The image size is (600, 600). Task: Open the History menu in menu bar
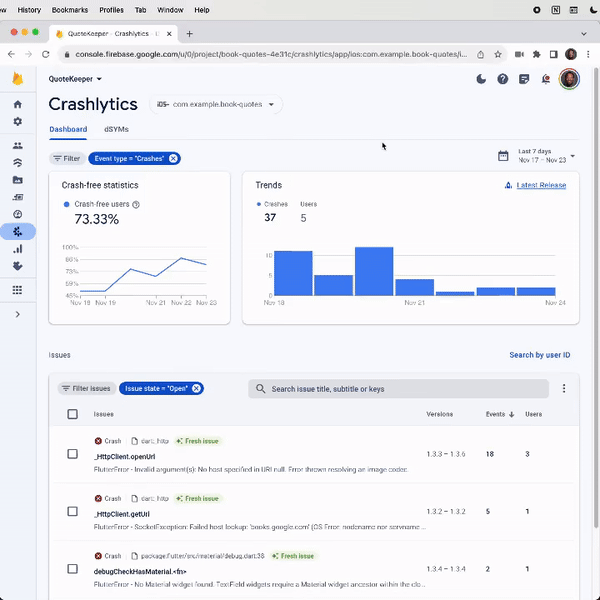coord(29,10)
